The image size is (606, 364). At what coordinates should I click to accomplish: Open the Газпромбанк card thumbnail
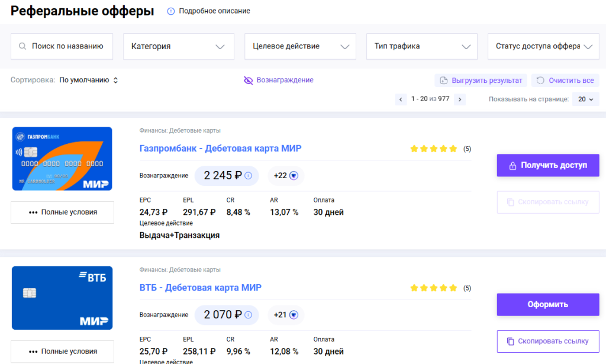(62, 159)
